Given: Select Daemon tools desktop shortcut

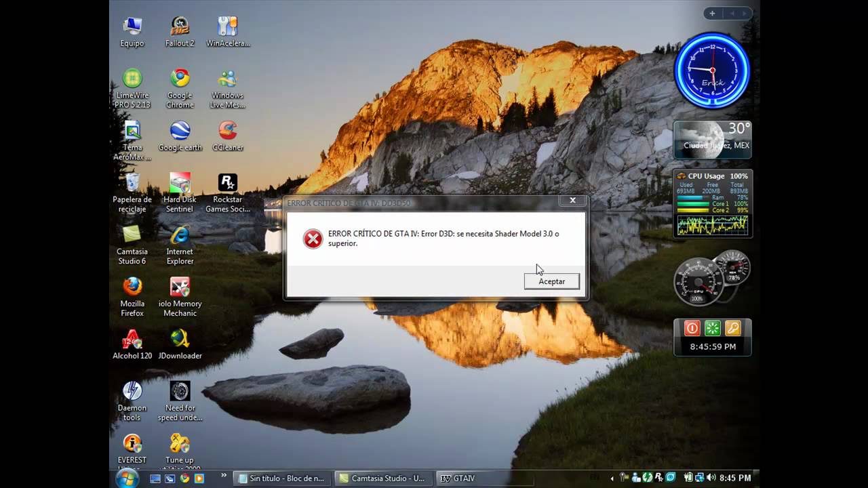Looking at the screenshot, I should point(132,402).
